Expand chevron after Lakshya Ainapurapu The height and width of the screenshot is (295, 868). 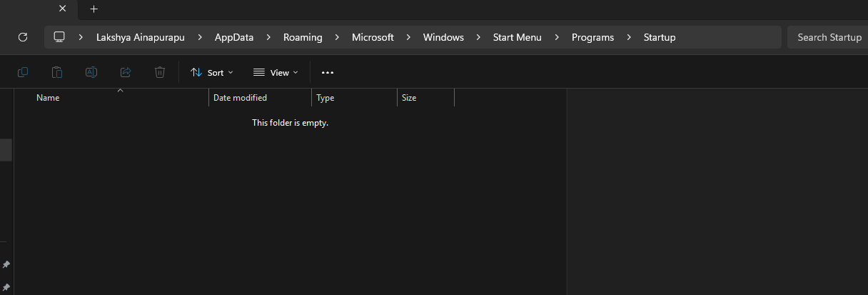tap(200, 37)
